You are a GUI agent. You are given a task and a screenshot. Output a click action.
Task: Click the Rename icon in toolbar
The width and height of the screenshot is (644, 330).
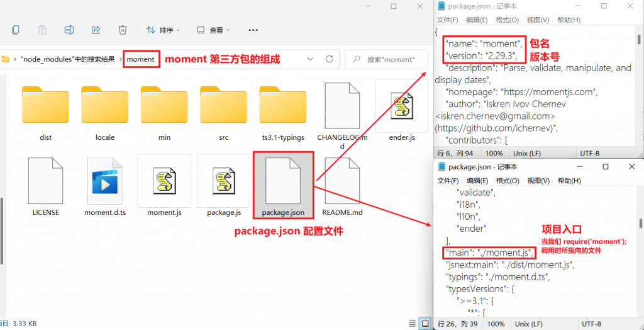69,30
